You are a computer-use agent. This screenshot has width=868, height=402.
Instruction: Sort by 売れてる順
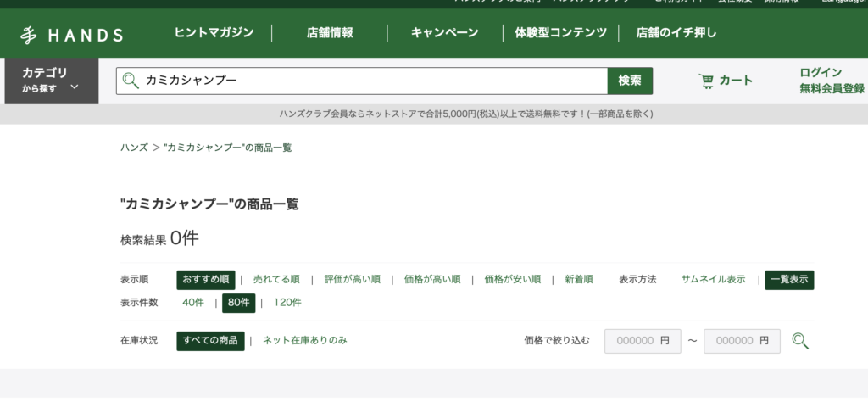(276, 280)
